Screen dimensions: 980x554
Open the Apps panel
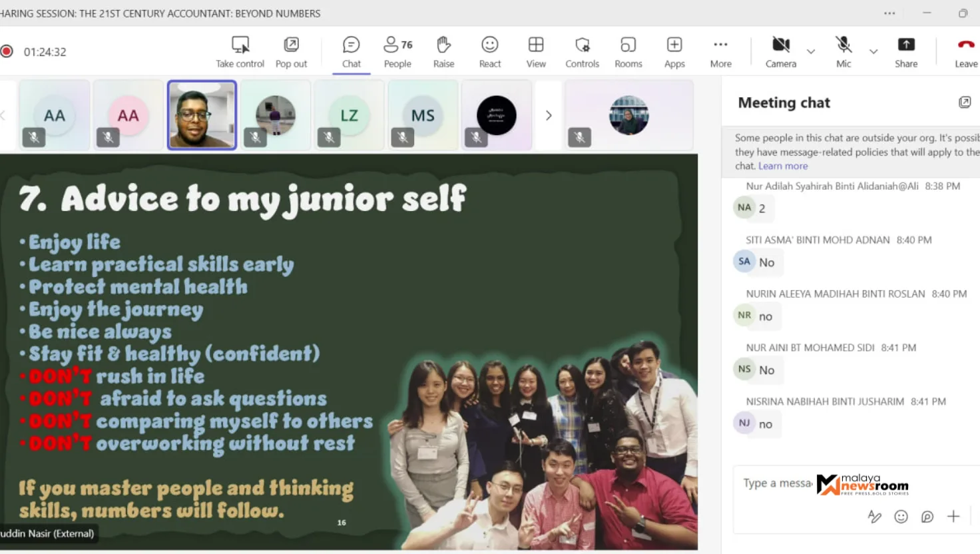(674, 52)
